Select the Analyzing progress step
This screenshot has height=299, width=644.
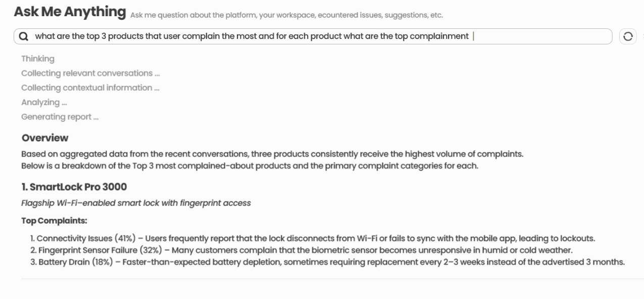[44, 102]
